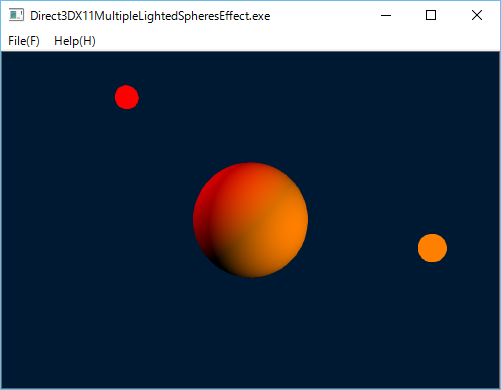Open the File(F) menu
Screen dimensions: 501x390
tap(24, 41)
